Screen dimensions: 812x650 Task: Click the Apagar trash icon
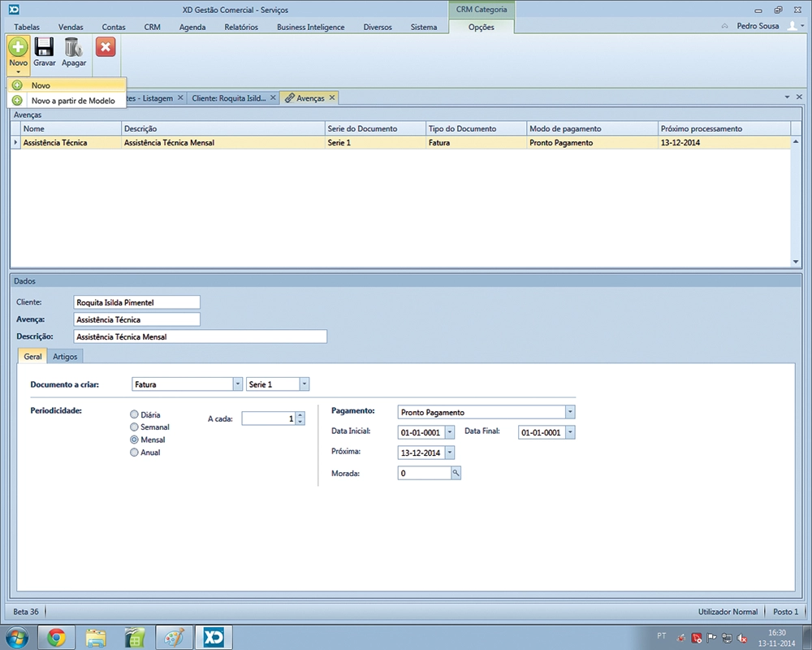[73, 48]
